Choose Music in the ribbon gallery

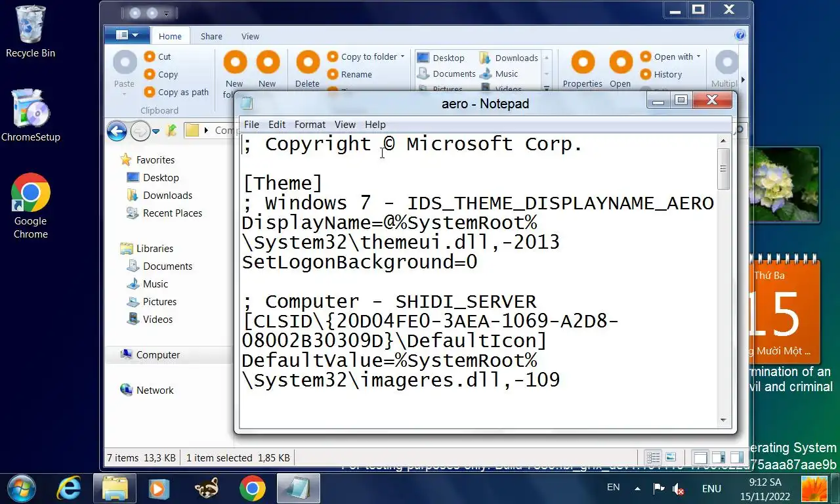click(499, 74)
